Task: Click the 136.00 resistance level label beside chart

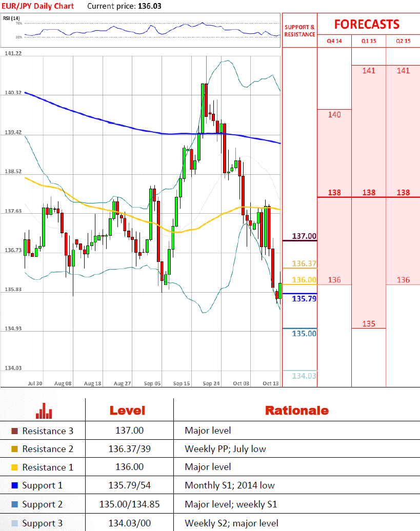Action: (x=304, y=280)
